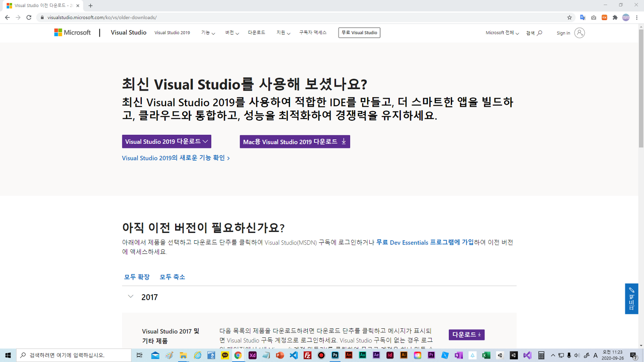Open 무료 Dev Essentials 프로그램에 가입 link
Viewport: 644px width, 362px height.
tap(425, 242)
